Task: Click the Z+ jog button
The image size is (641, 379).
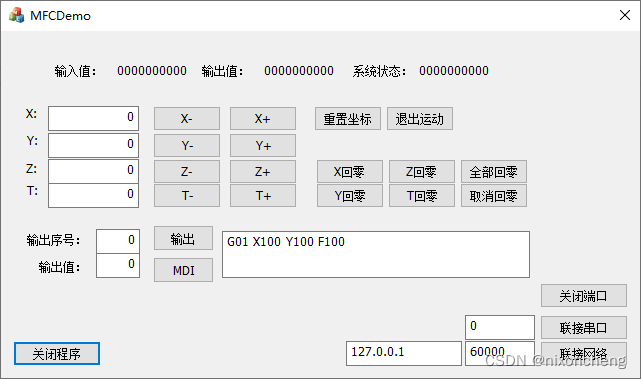Action: point(263,171)
